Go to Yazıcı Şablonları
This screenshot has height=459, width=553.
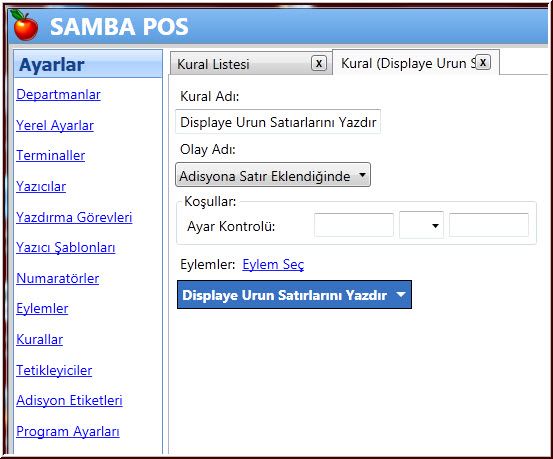point(66,248)
